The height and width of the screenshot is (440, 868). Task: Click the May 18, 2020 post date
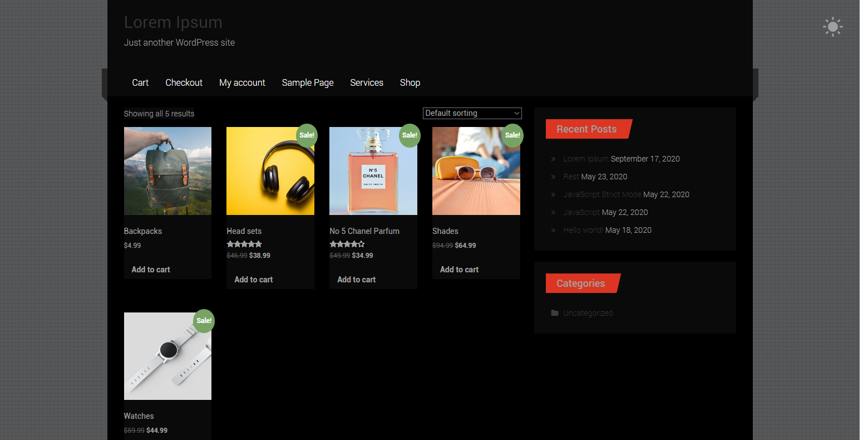click(x=628, y=230)
